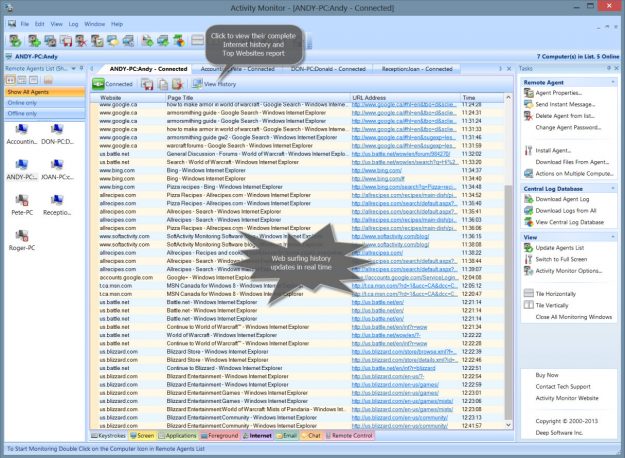Image resolution: width=625 pixels, height=458 pixels.
Task: Click the Delete Agent from list icon
Action: (x=528, y=116)
